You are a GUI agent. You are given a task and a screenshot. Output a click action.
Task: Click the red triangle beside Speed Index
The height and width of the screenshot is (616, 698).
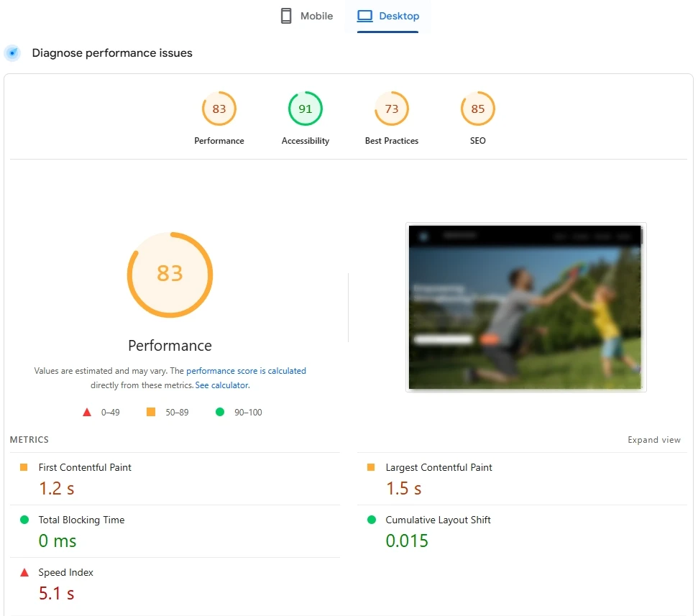23,572
